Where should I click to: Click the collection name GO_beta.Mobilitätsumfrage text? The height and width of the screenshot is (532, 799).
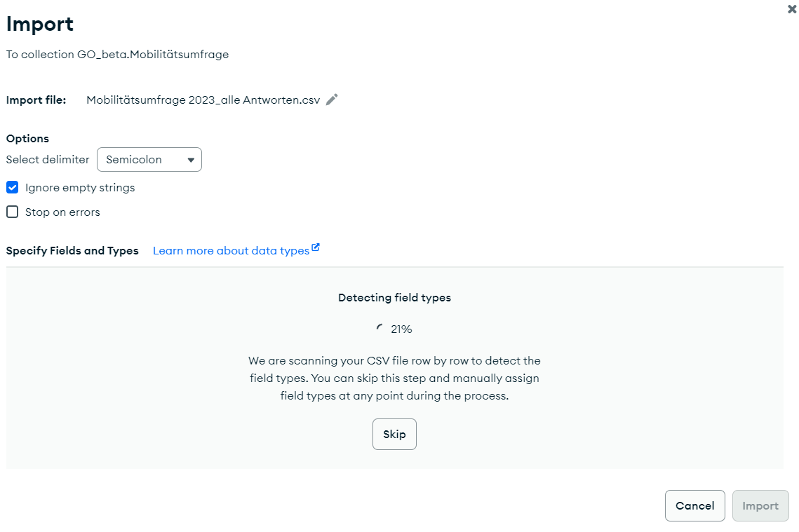(x=153, y=55)
